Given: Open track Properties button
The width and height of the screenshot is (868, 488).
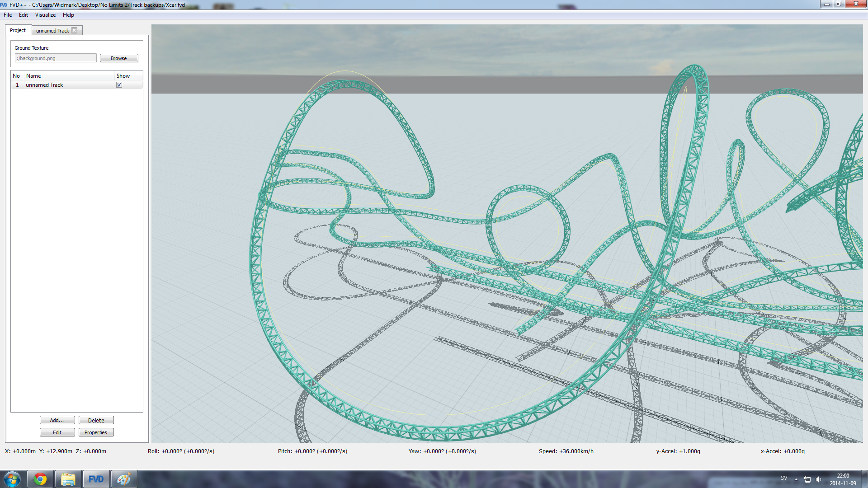Looking at the screenshot, I should [x=96, y=432].
